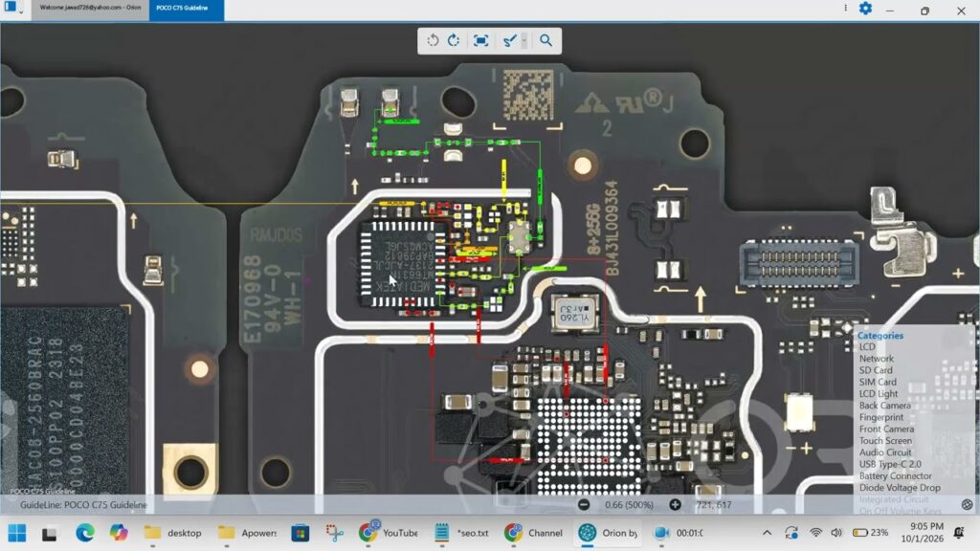Open Task View on taskbar
Image resolution: width=980 pixels, height=551 pixels.
coord(50,534)
